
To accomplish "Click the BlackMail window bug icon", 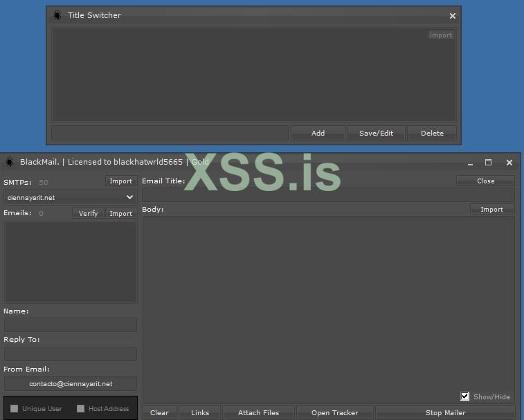I will pos(10,162).
